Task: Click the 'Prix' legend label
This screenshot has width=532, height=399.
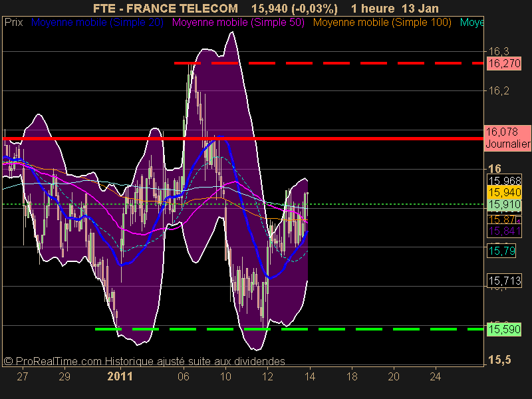Action: [13, 23]
